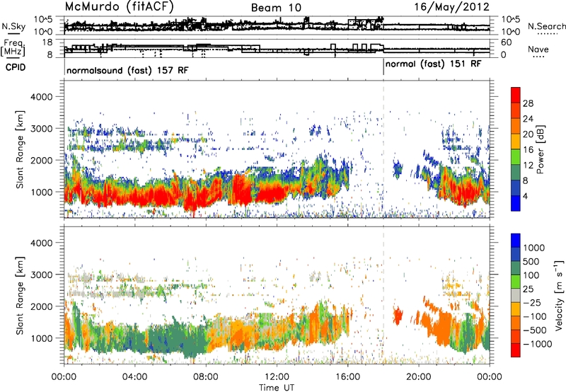Image resolution: width=566 pixels, height=392 pixels.
Task: Click the McMurdo (fitACF) title text
Action: (119, 6)
